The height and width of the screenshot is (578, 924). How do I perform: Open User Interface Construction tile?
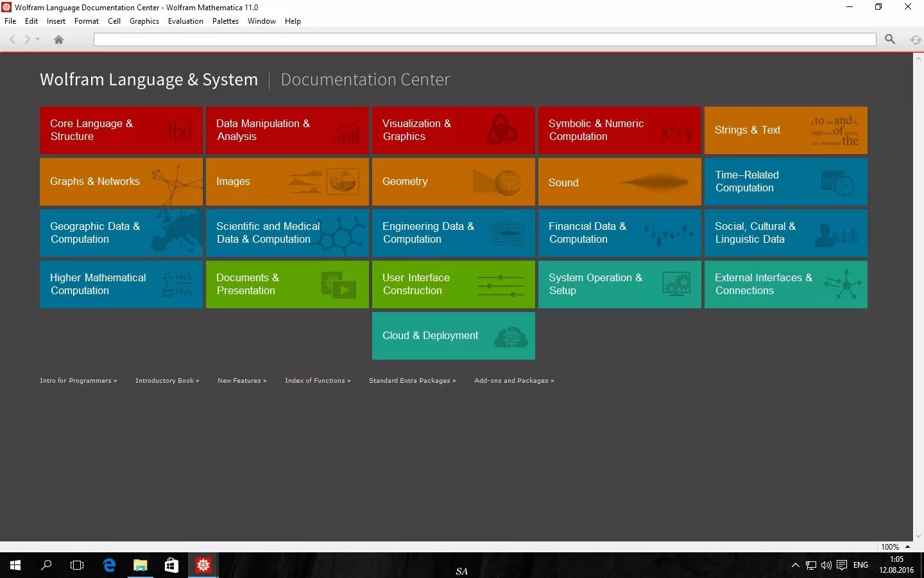tap(454, 285)
